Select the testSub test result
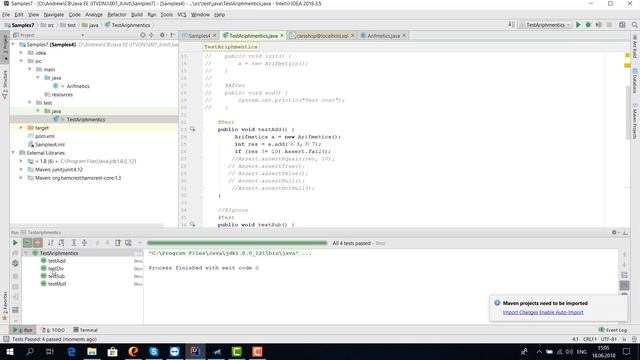 (x=56, y=276)
